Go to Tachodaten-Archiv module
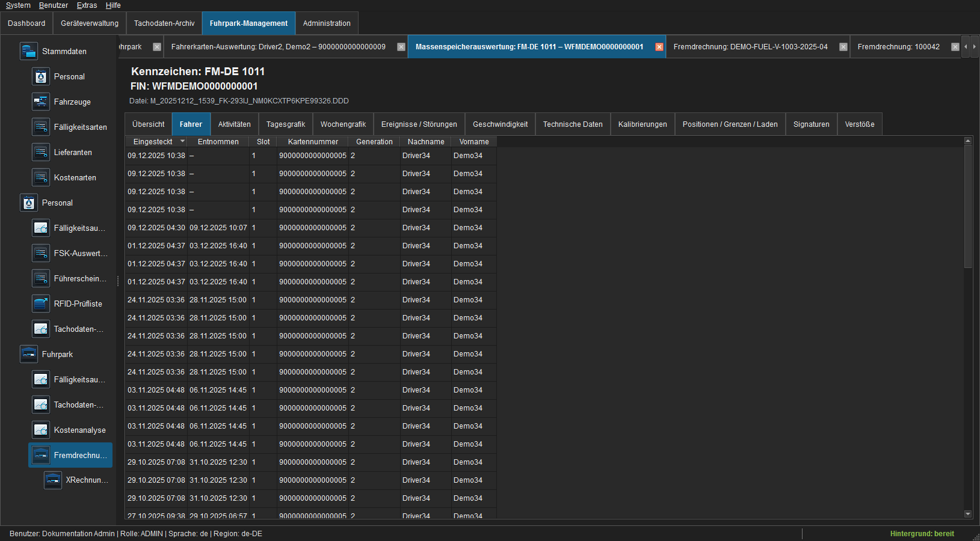This screenshot has height=541, width=980. click(164, 23)
